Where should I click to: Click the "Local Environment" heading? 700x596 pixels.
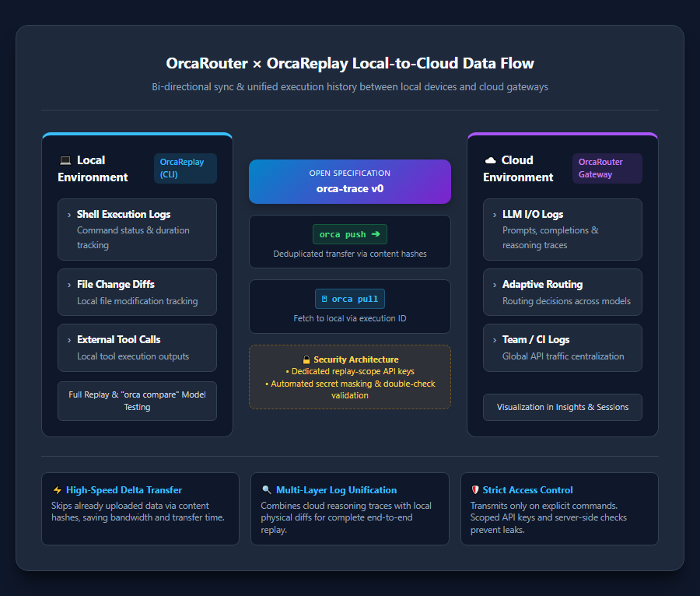click(93, 169)
